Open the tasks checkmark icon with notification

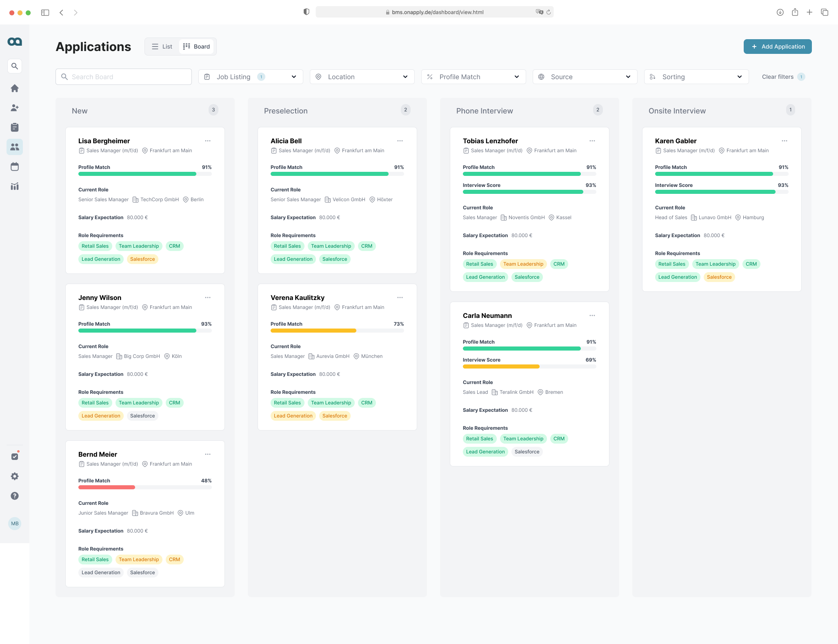point(15,456)
